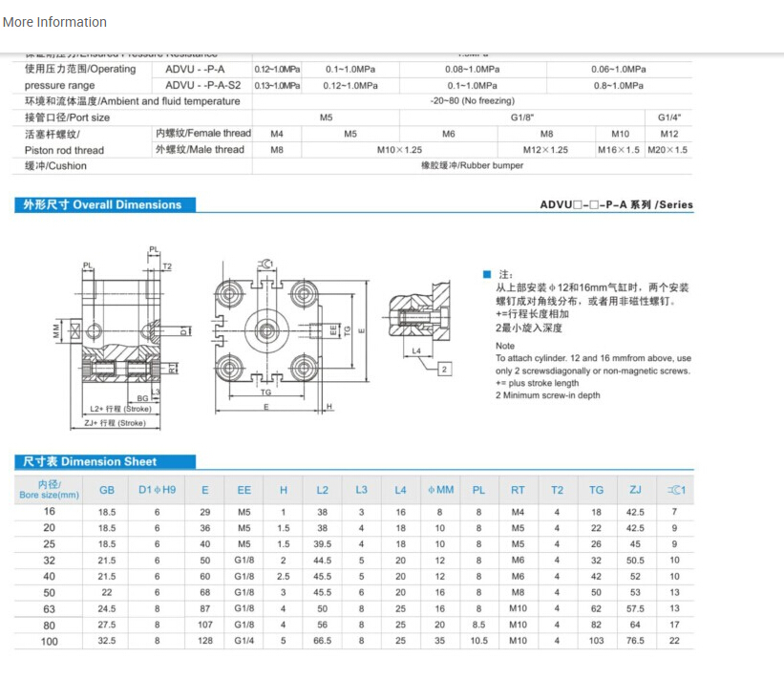The width and height of the screenshot is (784, 679).
Task: Select the M10×1.25 male thread value
Action: click(x=399, y=150)
